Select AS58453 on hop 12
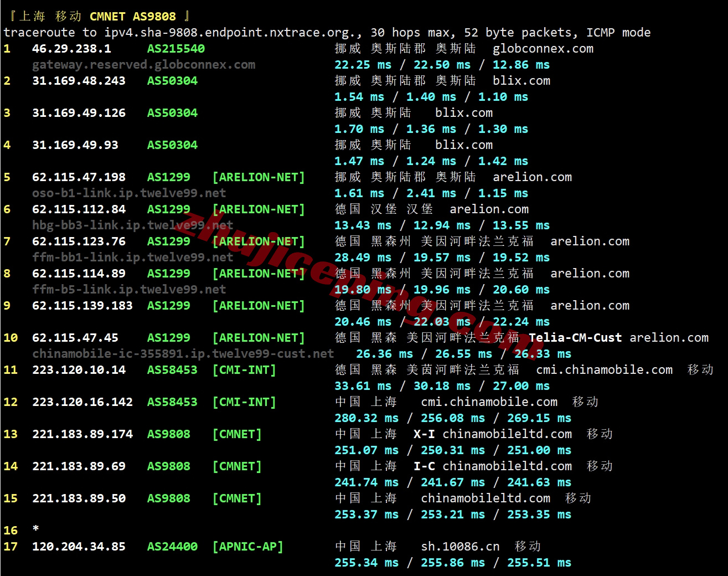The height and width of the screenshot is (576, 728). point(172,402)
